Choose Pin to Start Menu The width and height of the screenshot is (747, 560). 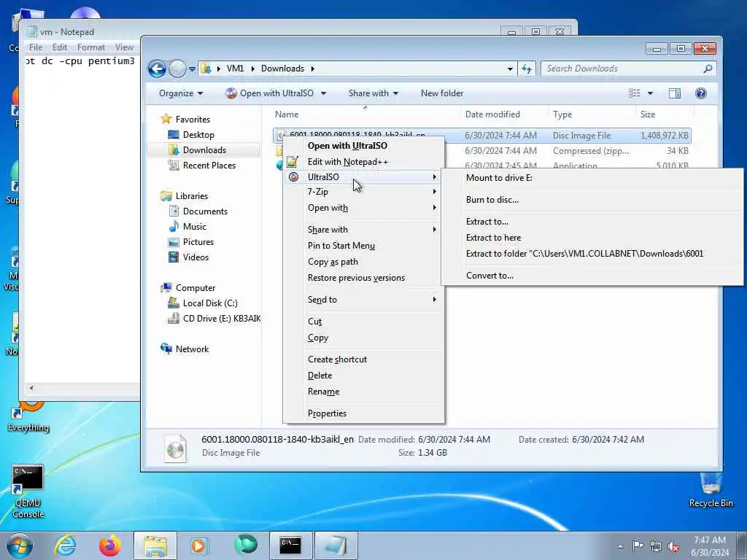click(363, 246)
